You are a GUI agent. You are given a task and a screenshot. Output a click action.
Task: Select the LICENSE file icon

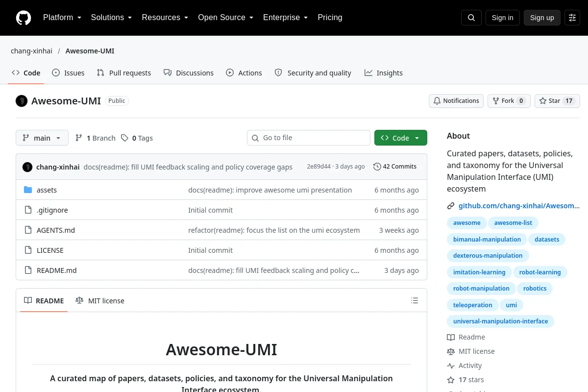click(x=28, y=250)
